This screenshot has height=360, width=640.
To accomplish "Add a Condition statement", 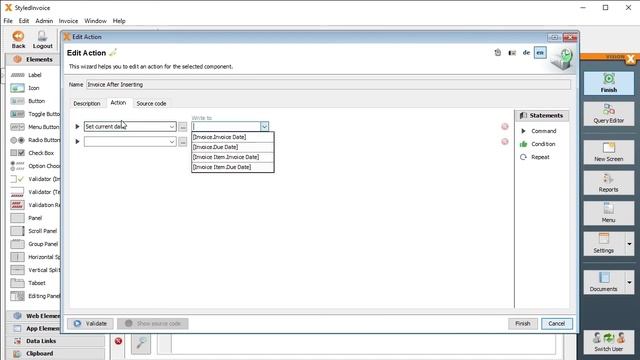I will [x=538, y=144].
